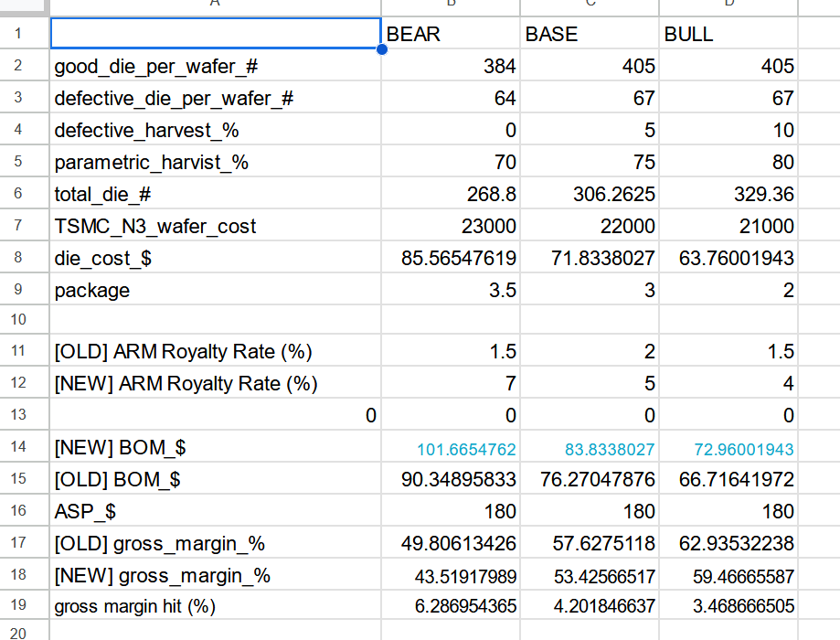Image resolution: width=840 pixels, height=640 pixels.
Task: Click the BEAR column header cell
Action: coord(451,33)
